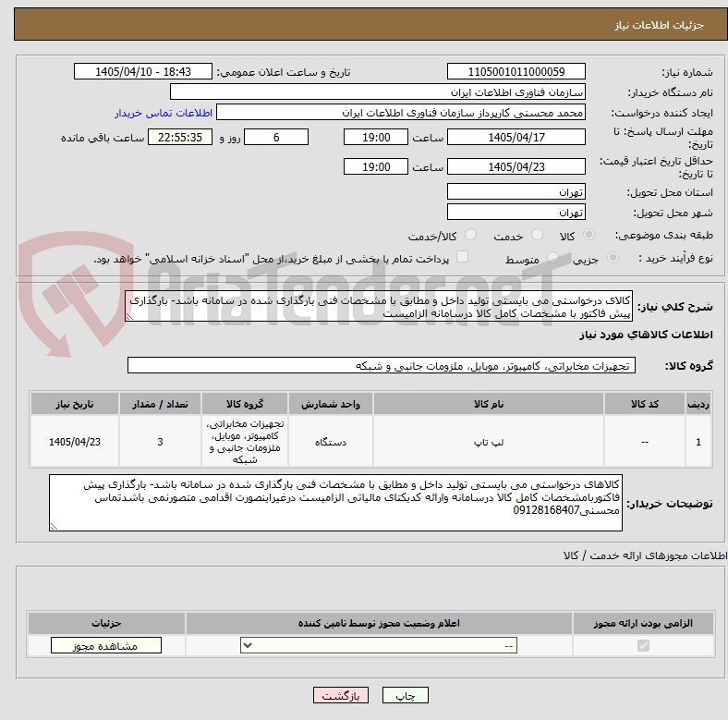Click the تاریخ نیاز column header
The image size is (728, 720).
click(75, 404)
